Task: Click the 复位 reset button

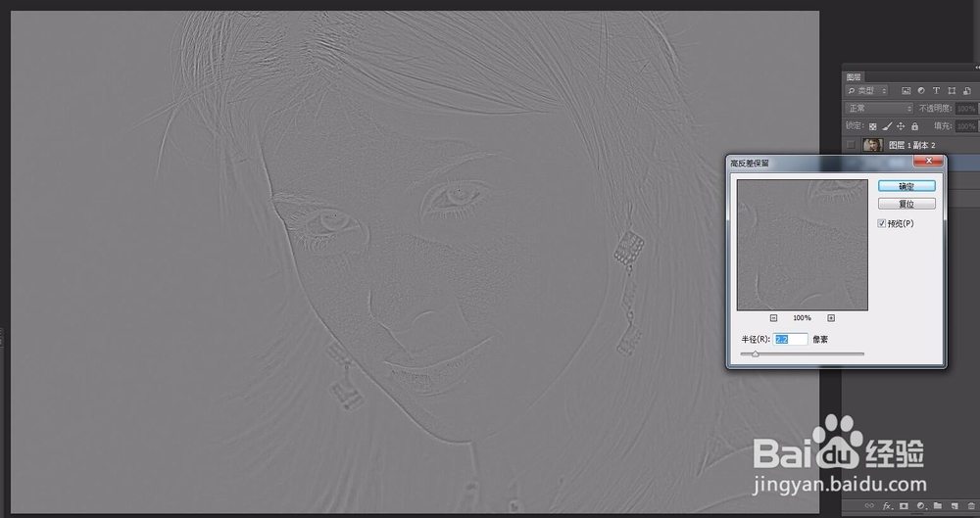Action: point(906,204)
